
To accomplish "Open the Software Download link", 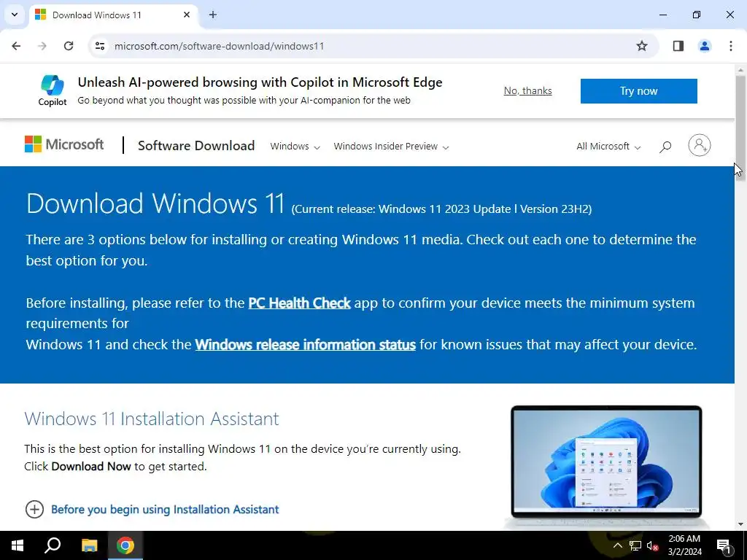I will (196, 146).
